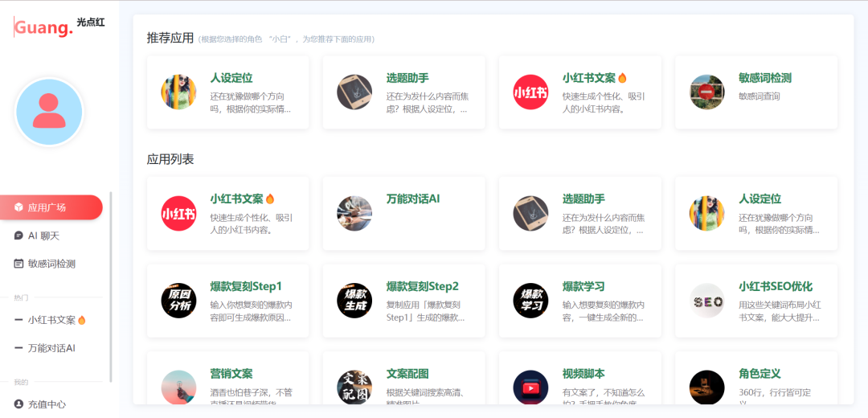The height and width of the screenshot is (418, 868).
Task: Open 应用广场 in the sidebar
Action: 51,207
